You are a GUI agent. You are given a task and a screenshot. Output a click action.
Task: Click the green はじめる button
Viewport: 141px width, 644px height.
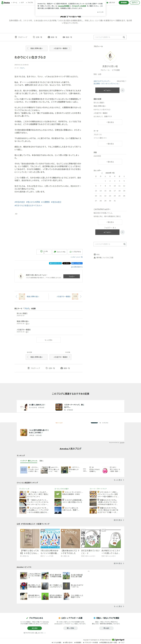pyautogui.click(x=35, y=628)
